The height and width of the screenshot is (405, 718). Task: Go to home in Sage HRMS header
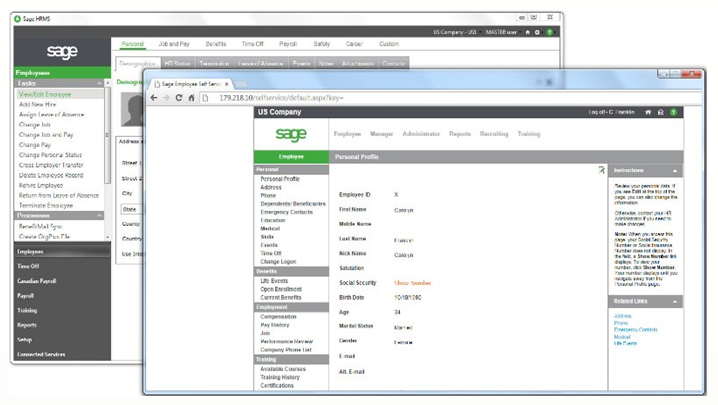528,32
